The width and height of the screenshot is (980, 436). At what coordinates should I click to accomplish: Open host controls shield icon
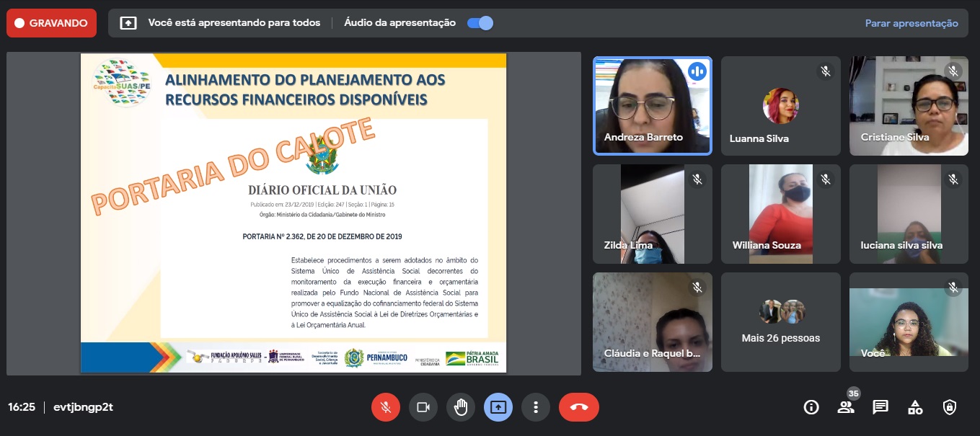[950, 407]
